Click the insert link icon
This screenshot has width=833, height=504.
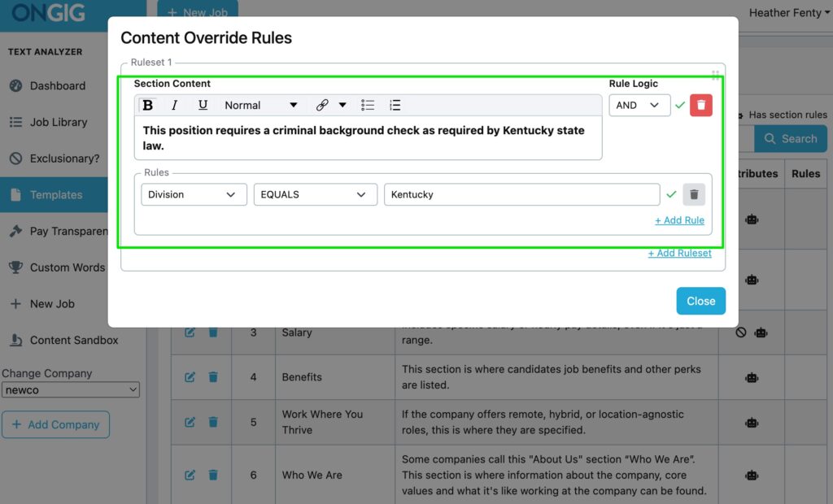(x=322, y=105)
